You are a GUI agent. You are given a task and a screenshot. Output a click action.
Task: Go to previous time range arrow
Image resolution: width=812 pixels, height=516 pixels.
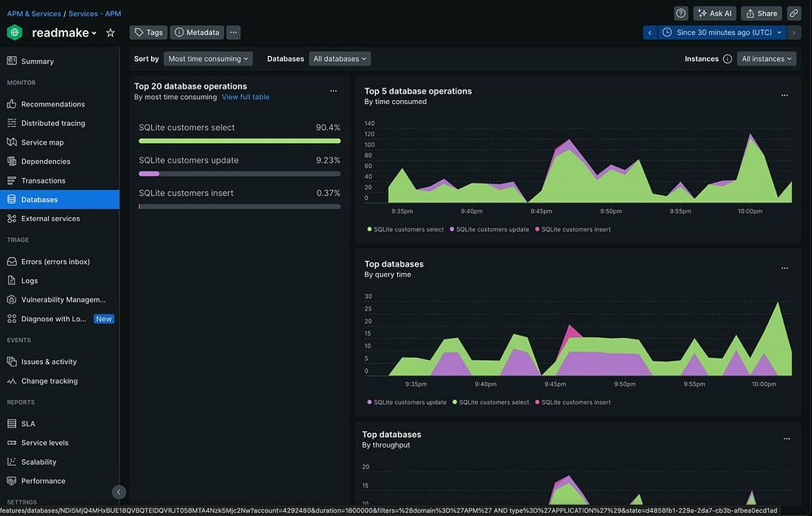[x=650, y=33]
